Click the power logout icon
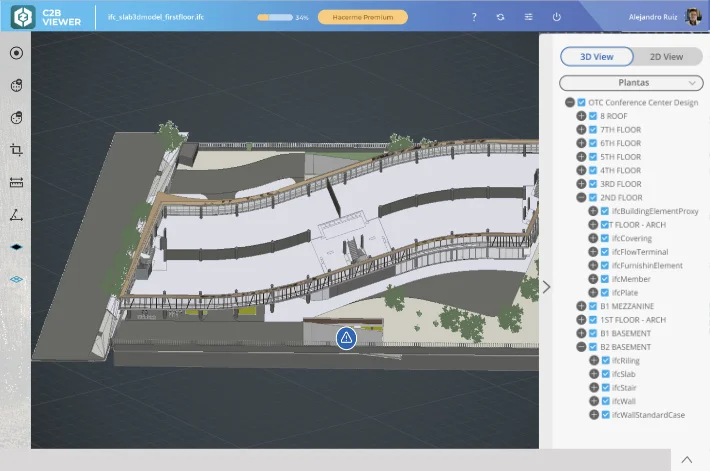 (557, 17)
